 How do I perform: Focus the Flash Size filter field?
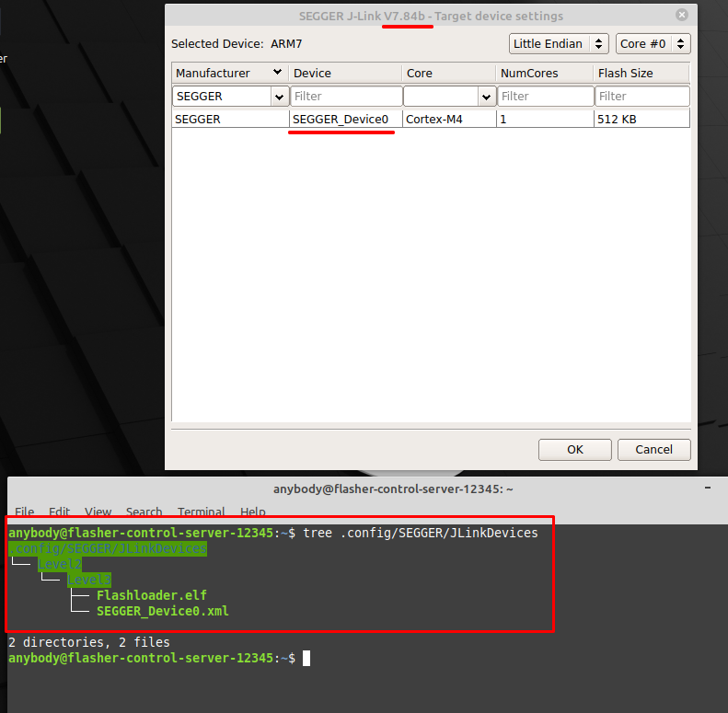pyautogui.click(x=642, y=96)
